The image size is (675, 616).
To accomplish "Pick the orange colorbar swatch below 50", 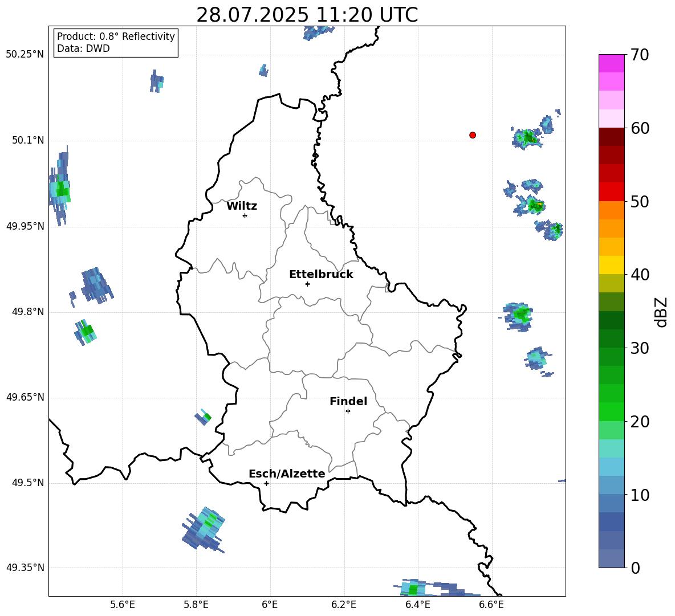I will click(611, 210).
